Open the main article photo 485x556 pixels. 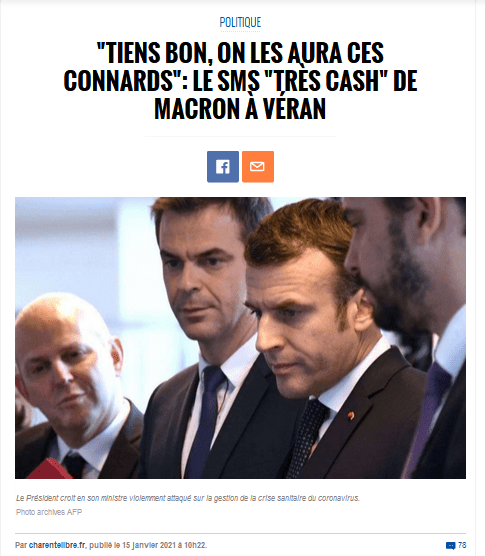(240, 338)
